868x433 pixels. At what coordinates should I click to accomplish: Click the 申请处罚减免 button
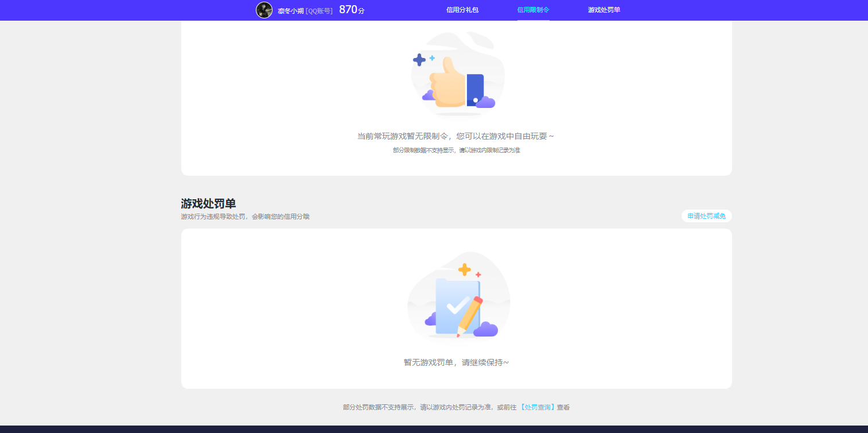(x=706, y=216)
